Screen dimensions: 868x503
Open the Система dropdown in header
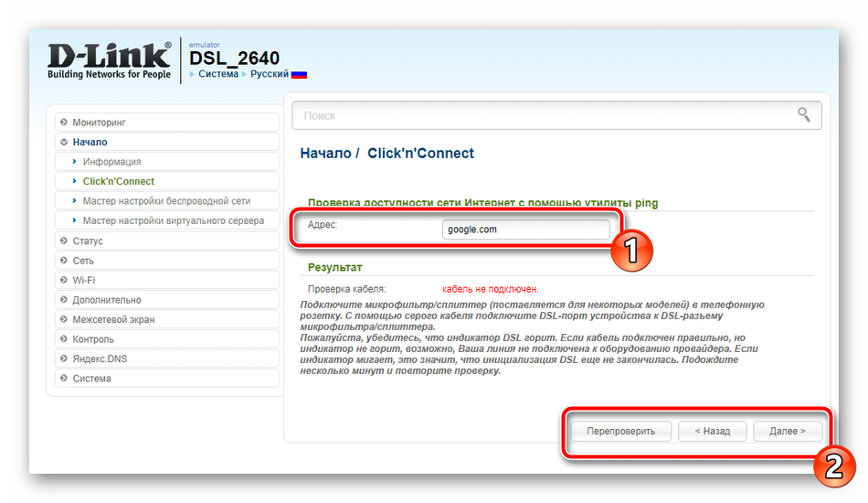tap(218, 74)
